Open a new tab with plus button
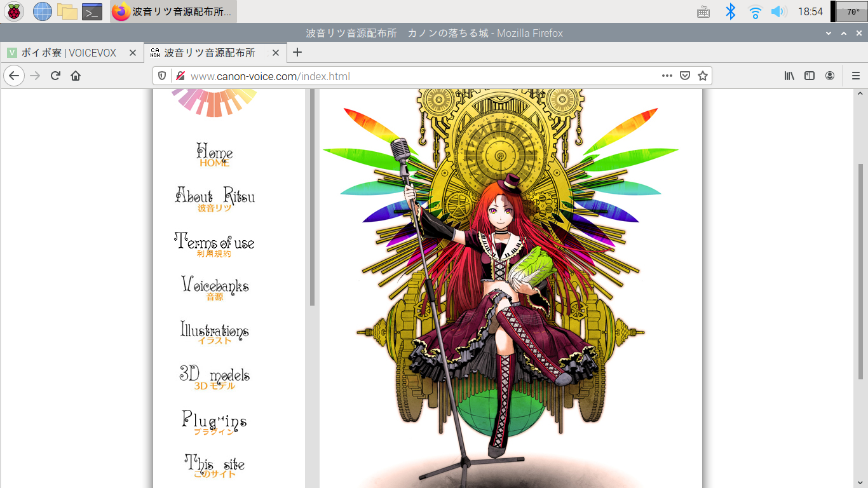Image resolution: width=868 pixels, height=488 pixels. tap(297, 53)
